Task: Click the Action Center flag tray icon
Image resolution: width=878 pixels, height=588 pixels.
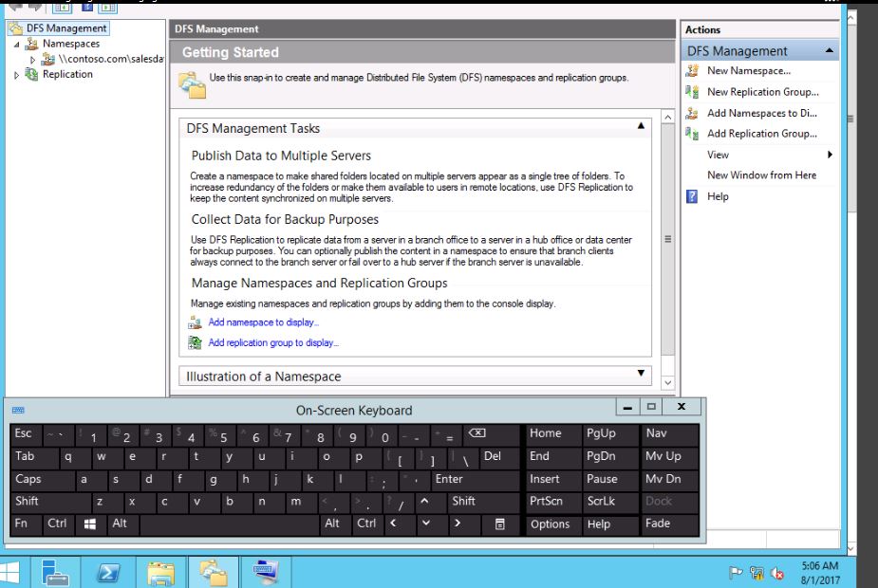Action: (x=736, y=572)
